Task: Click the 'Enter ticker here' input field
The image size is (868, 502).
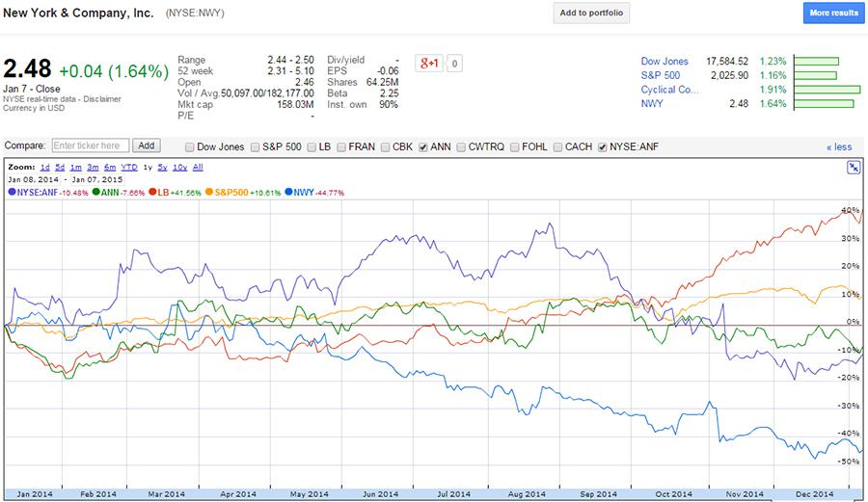Action: (91, 145)
